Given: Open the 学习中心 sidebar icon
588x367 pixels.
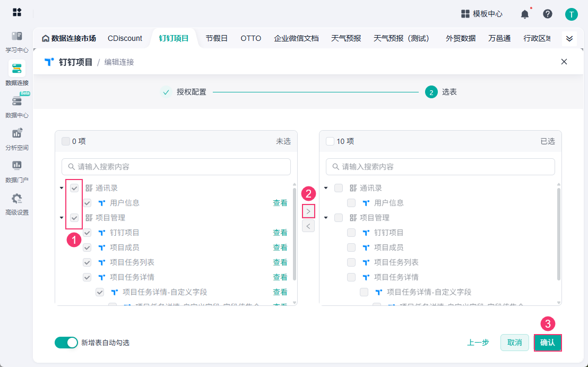Looking at the screenshot, I should tap(17, 36).
